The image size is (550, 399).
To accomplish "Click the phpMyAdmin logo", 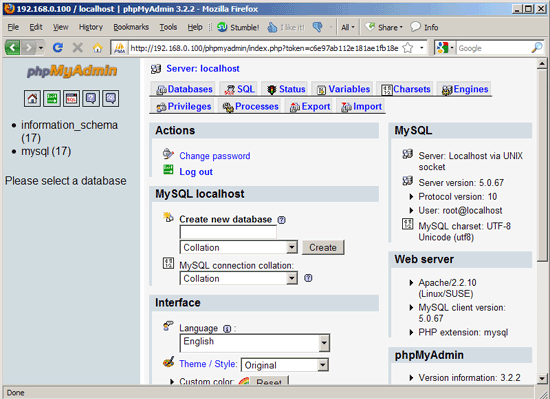I will (72, 71).
